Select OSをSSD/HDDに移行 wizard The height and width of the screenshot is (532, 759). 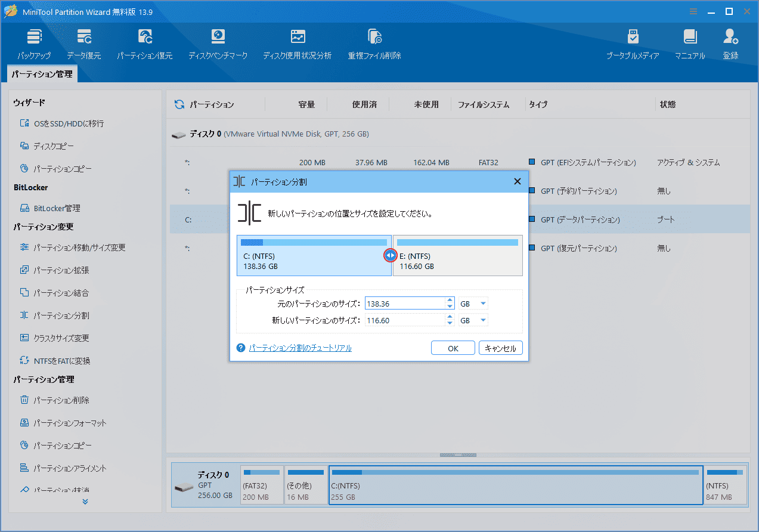point(62,123)
